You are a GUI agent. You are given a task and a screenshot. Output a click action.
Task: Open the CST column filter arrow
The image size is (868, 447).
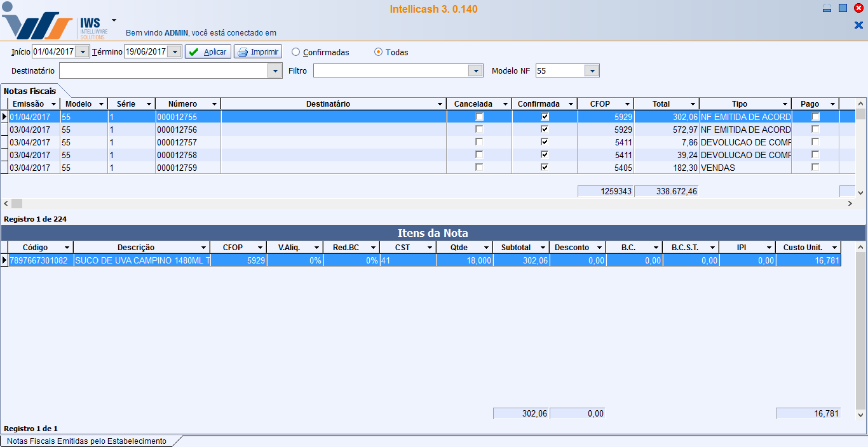point(430,248)
